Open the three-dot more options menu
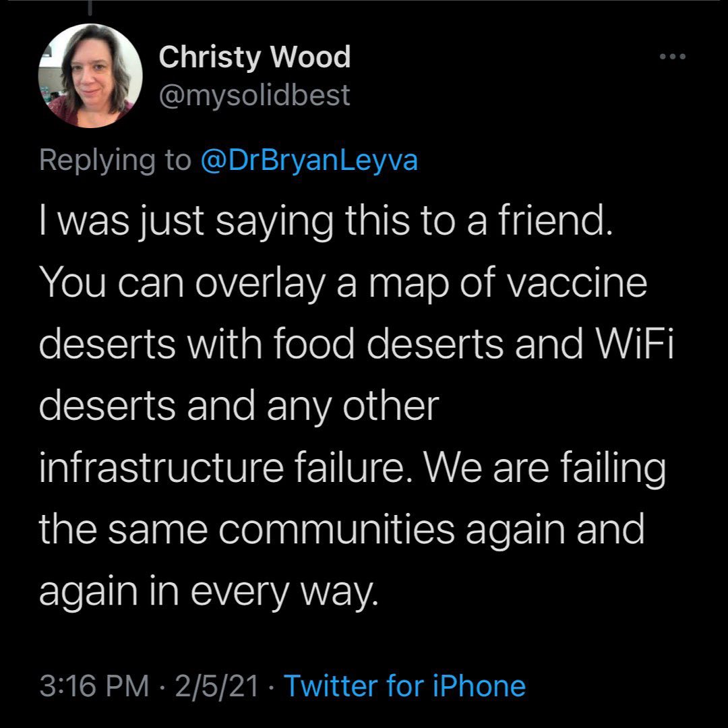 point(672,57)
